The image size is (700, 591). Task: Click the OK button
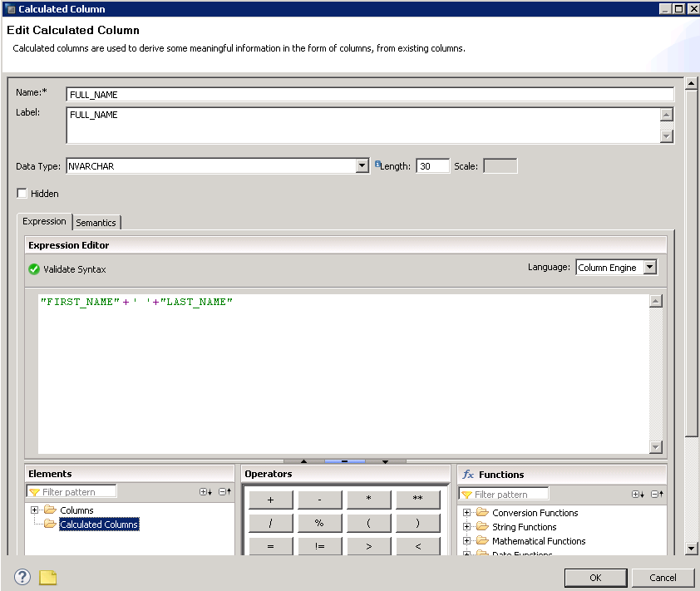pyautogui.click(x=595, y=578)
